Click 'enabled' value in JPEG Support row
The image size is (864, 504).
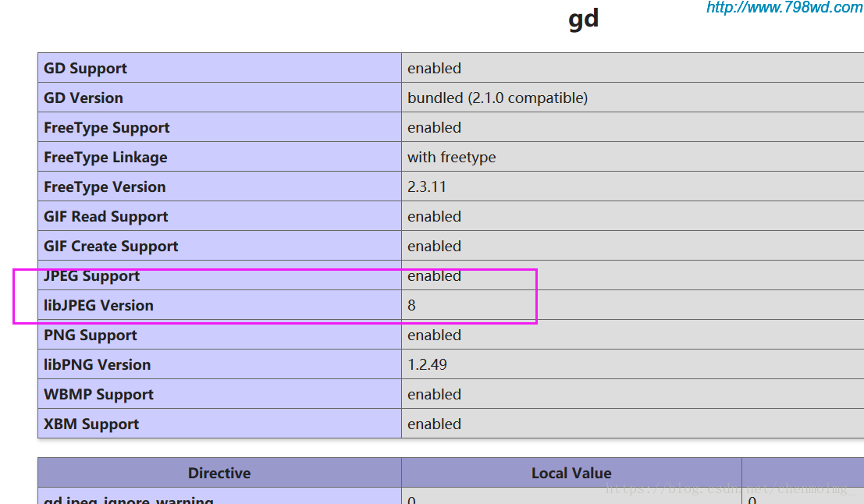click(x=434, y=276)
